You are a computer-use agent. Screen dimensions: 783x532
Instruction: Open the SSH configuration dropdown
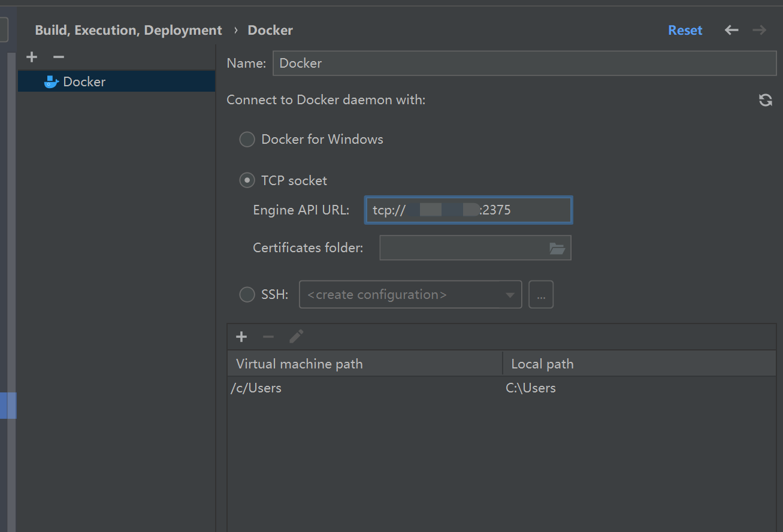[410, 295]
